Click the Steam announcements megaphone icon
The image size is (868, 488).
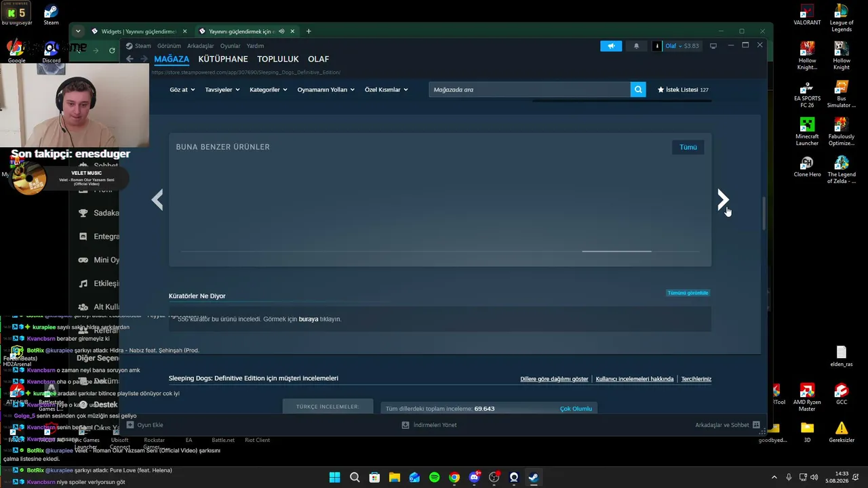611,46
